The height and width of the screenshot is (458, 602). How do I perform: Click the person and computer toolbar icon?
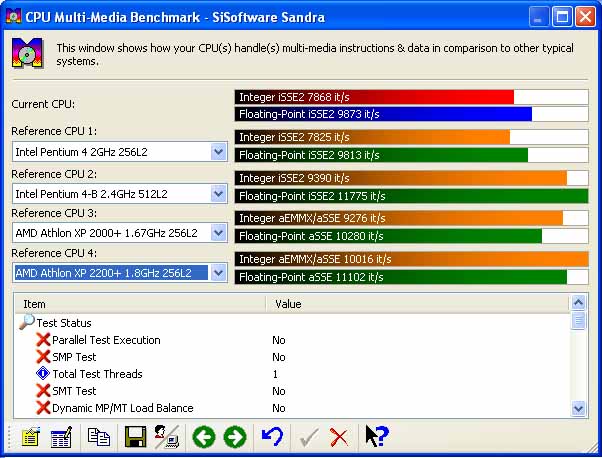(x=167, y=437)
